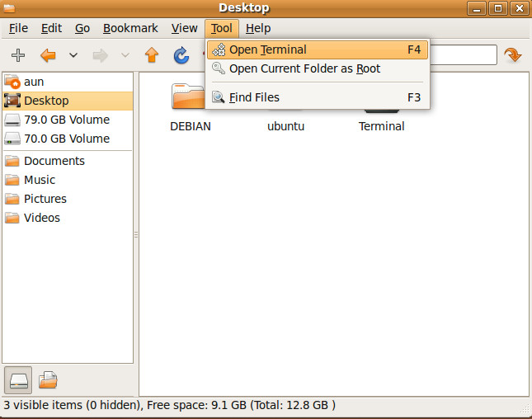The height and width of the screenshot is (419, 532).
Task: Click the 79.0 GB Volume drive icon
Action: (x=12, y=120)
